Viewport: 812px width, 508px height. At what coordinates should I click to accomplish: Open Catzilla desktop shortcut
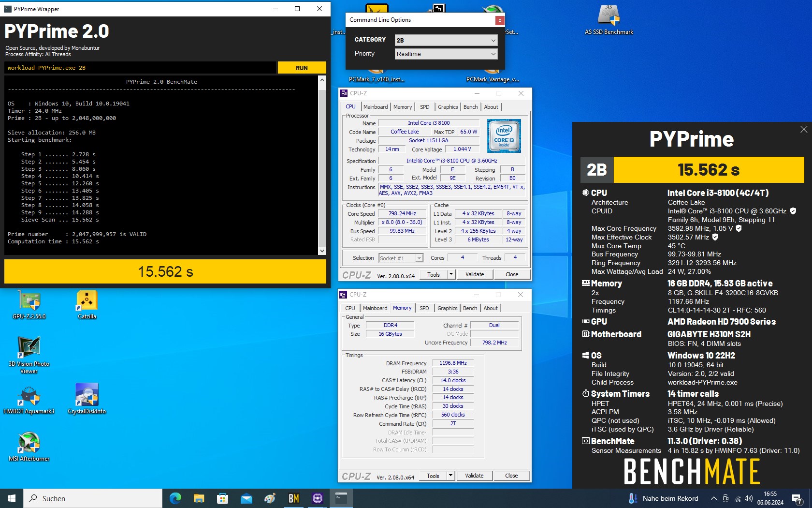pyautogui.click(x=87, y=304)
